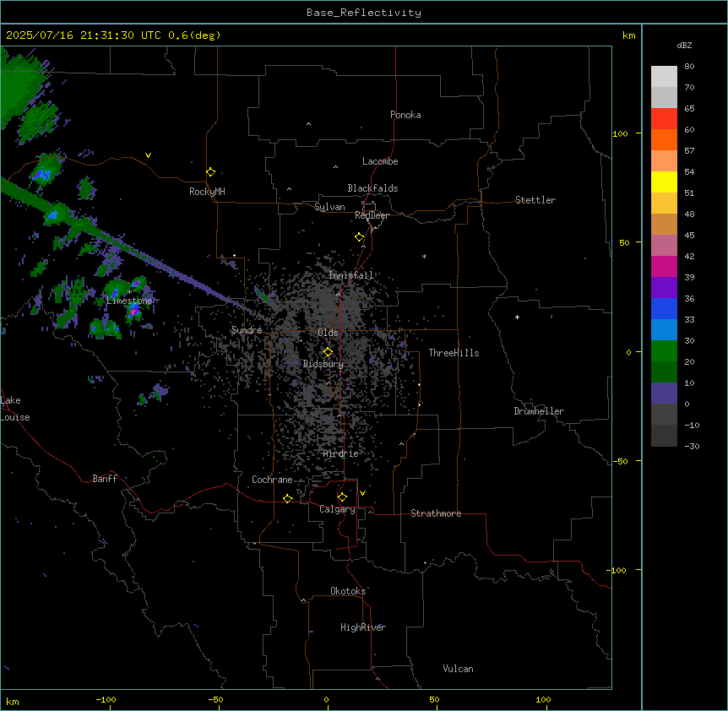Click the Sundre label
728x711 pixels.
coord(247,330)
